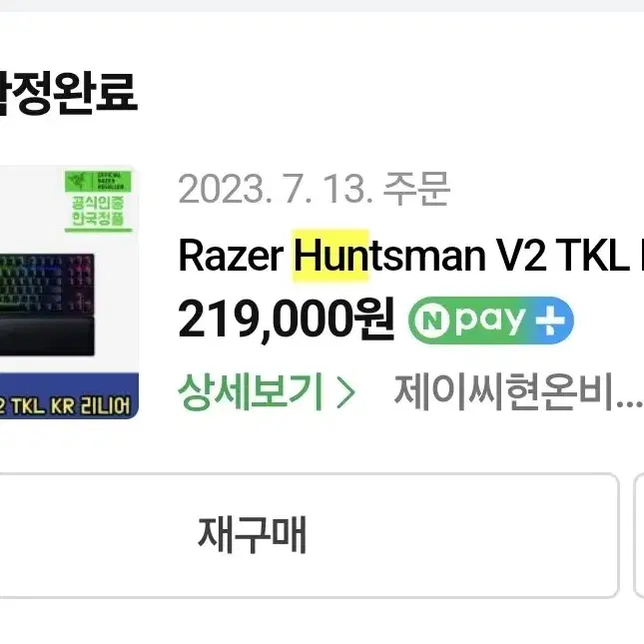Click the gray bar at top of page

(x=322, y=6)
